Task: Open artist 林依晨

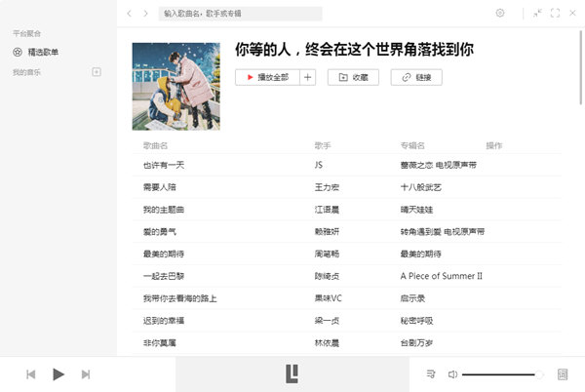Action: point(327,343)
